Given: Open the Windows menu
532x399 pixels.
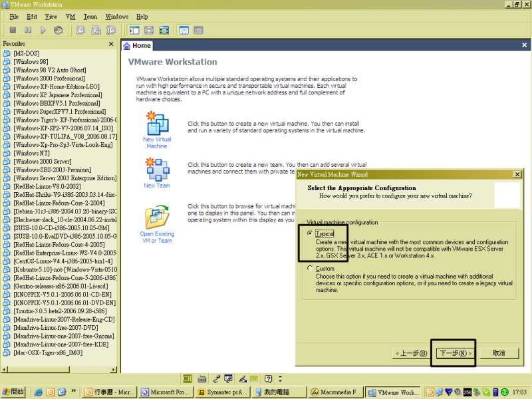Looking at the screenshot, I should coord(117,17).
